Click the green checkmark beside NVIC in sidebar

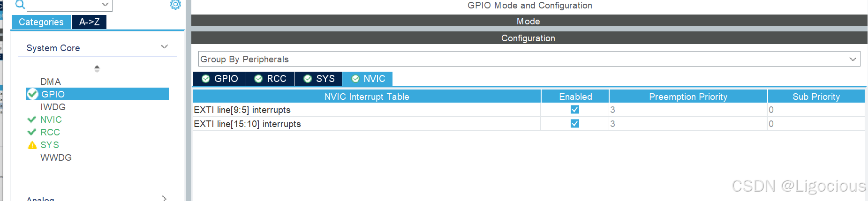coord(32,119)
